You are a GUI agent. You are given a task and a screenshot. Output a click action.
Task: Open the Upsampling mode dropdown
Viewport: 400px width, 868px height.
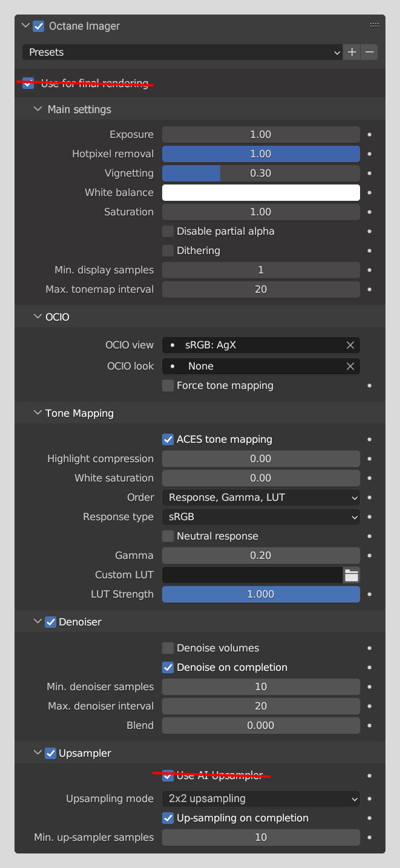[x=261, y=798]
